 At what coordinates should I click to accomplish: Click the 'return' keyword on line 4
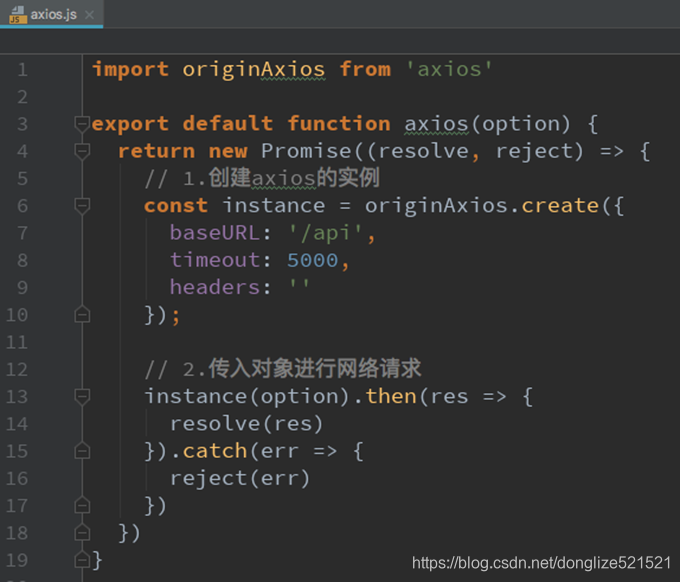[x=157, y=151]
